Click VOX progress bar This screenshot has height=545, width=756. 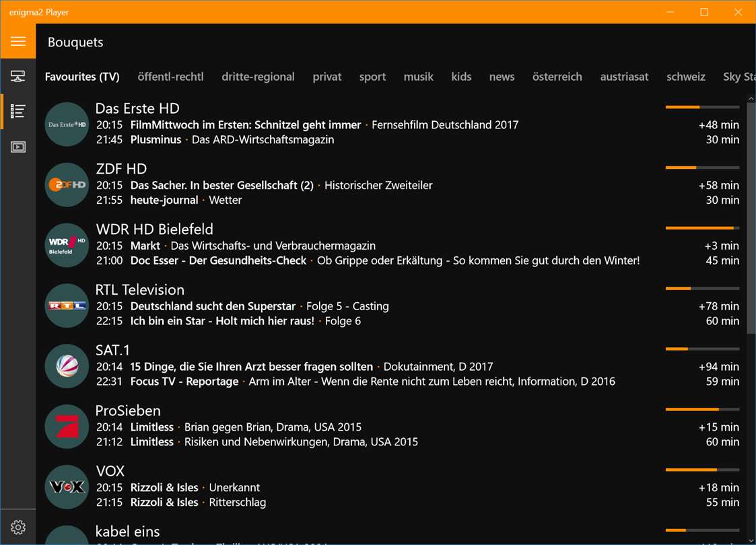point(703,470)
